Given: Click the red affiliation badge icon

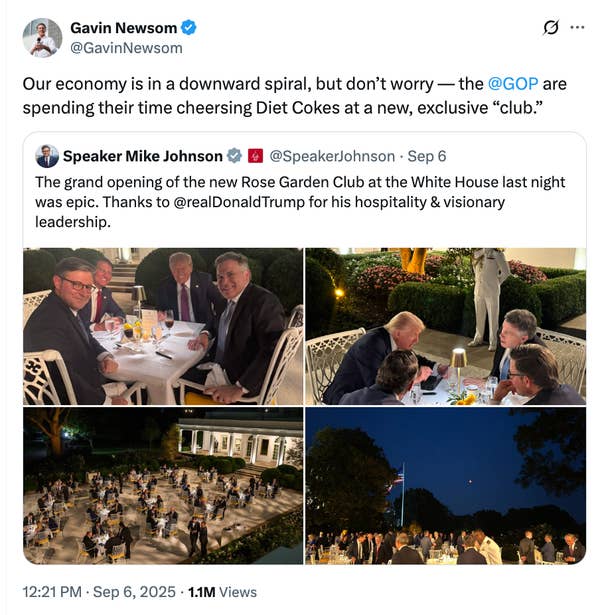Looking at the screenshot, I should (255, 156).
